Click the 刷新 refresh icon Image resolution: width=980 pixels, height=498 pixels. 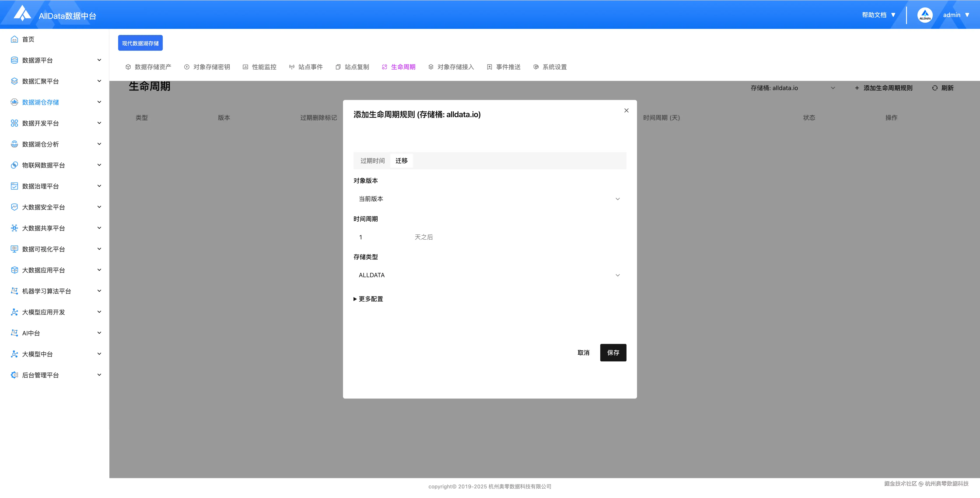[x=935, y=88]
